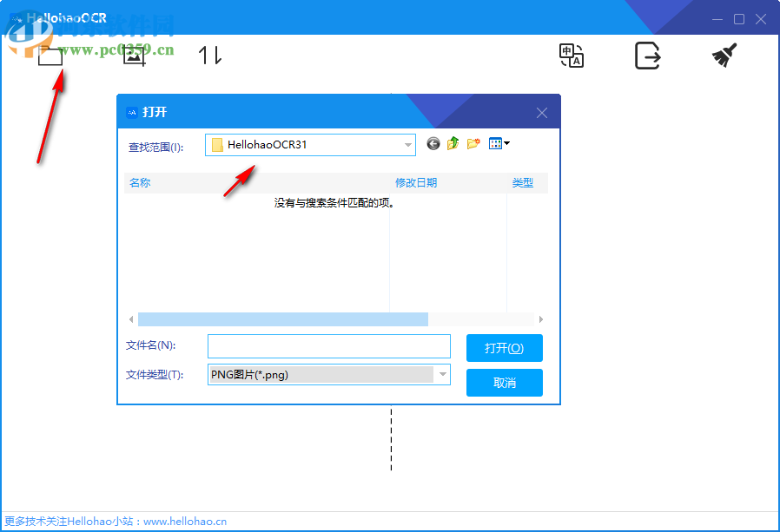The width and height of the screenshot is (780, 532).
Task: Open the 查找范围 location dropdown
Action: tap(407, 146)
